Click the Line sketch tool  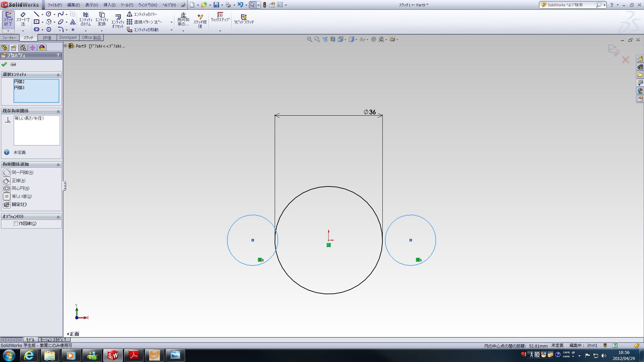click(x=35, y=14)
